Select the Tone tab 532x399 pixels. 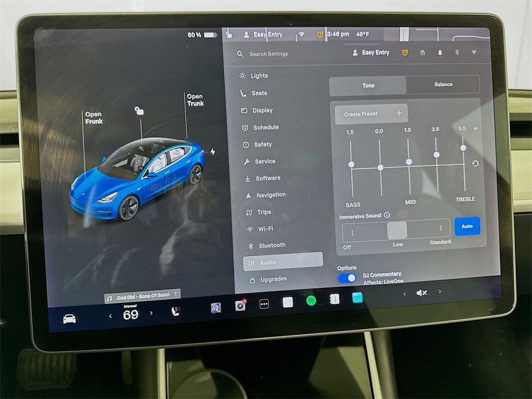click(367, 85)
